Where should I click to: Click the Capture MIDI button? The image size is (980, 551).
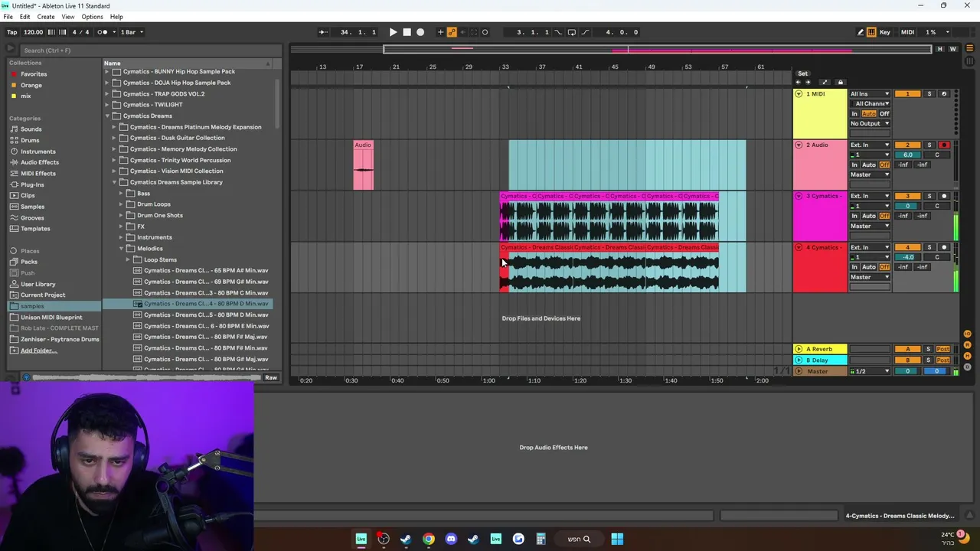(474, 32)
